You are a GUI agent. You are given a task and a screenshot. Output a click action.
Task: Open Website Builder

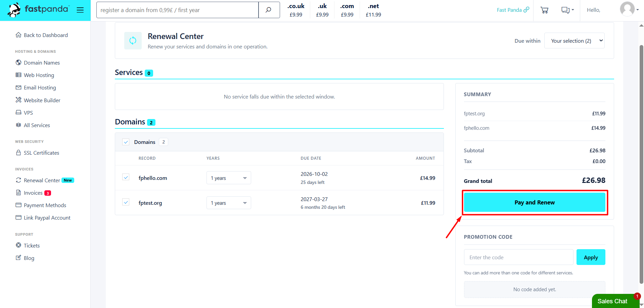pos(42,100)
